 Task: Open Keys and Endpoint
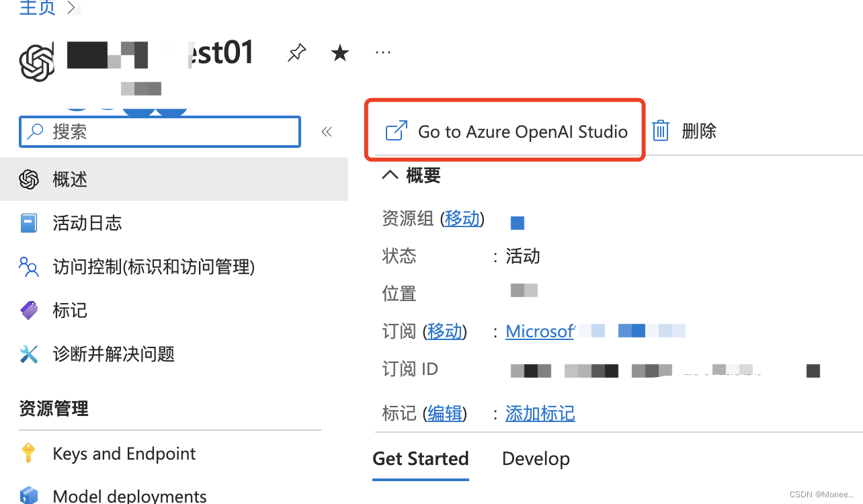124,454
